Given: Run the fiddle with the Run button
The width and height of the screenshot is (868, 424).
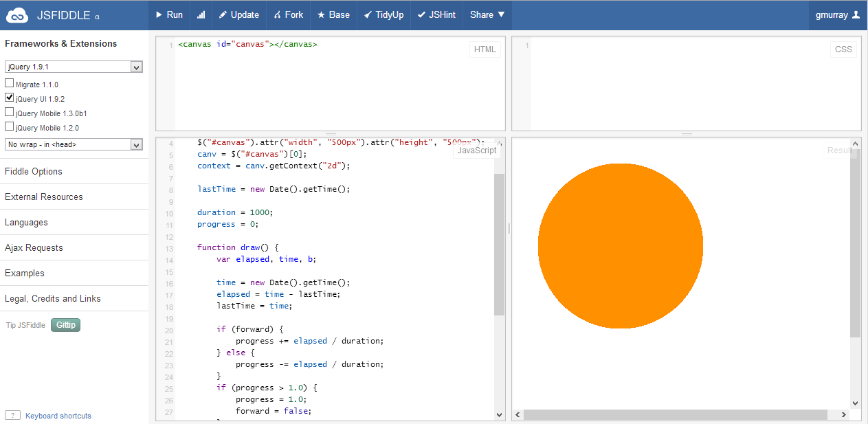Looking at the screenshot, I should [x=169, y=14].
